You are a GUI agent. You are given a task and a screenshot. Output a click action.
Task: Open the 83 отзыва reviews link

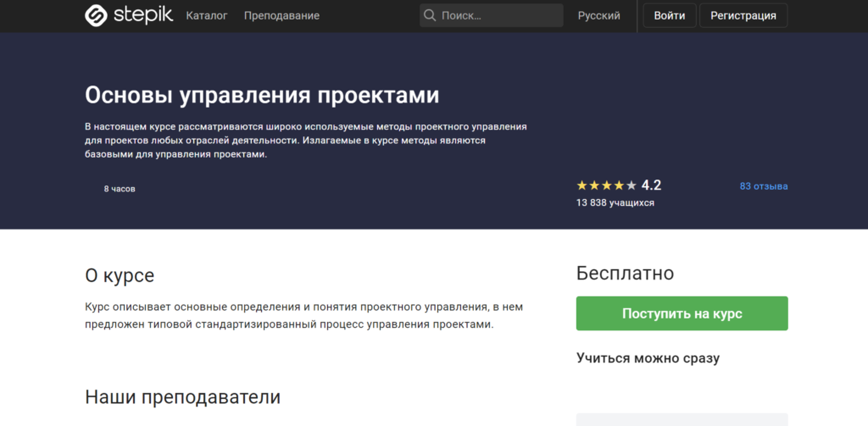[x=763, y=186]
